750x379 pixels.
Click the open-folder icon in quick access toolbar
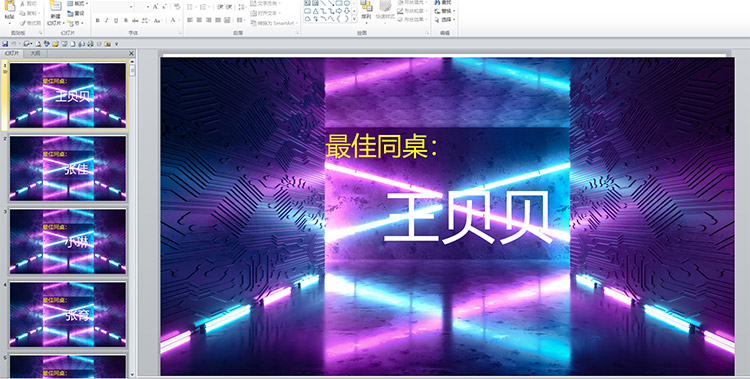pos(55,44)
